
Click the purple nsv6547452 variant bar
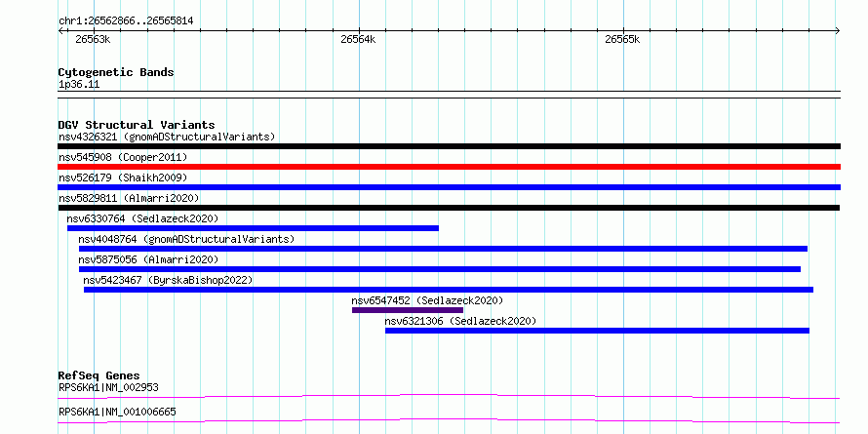click(408, 310)
